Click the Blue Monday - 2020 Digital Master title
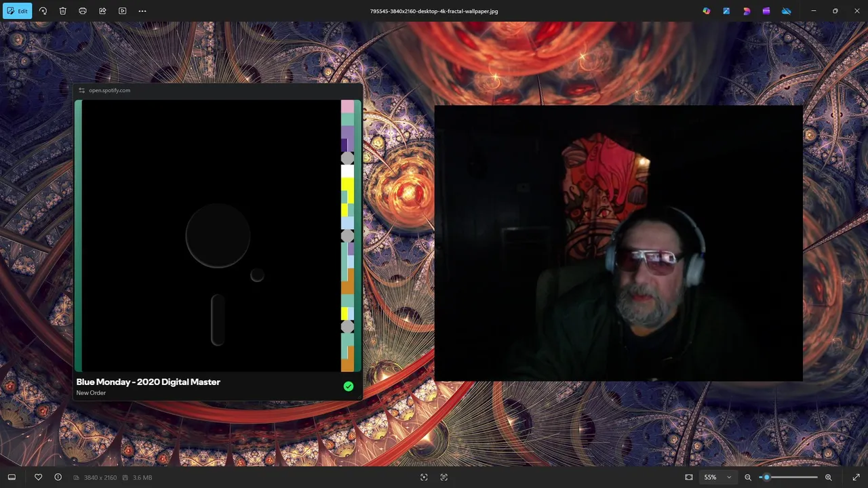Viewport: 868px width, 488px height. [148, 382]
